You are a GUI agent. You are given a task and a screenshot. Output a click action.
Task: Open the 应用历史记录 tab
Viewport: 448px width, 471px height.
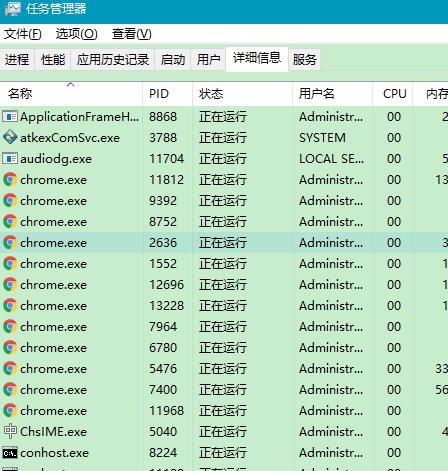113,60
